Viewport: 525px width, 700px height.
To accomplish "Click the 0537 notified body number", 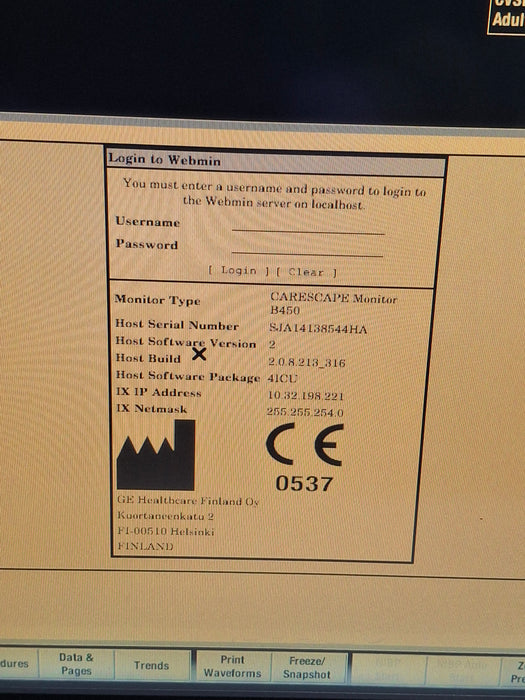I will click(304, 483).
